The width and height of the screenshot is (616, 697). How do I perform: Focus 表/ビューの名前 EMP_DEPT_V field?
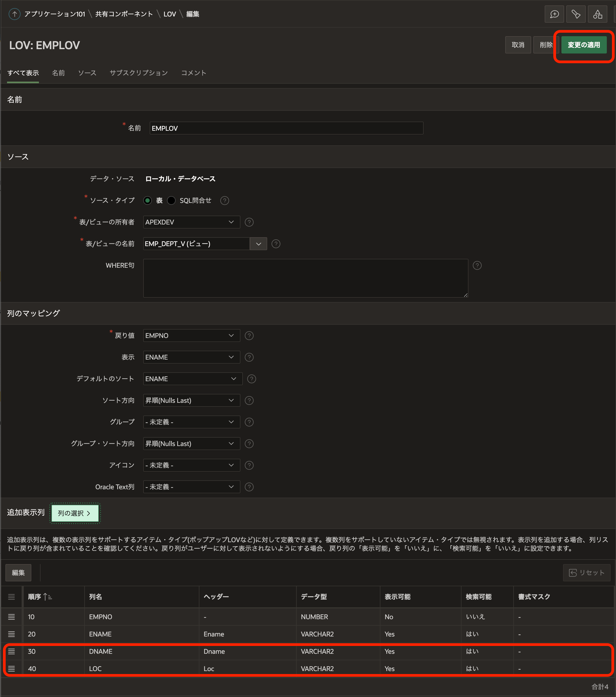coord(196,244)
